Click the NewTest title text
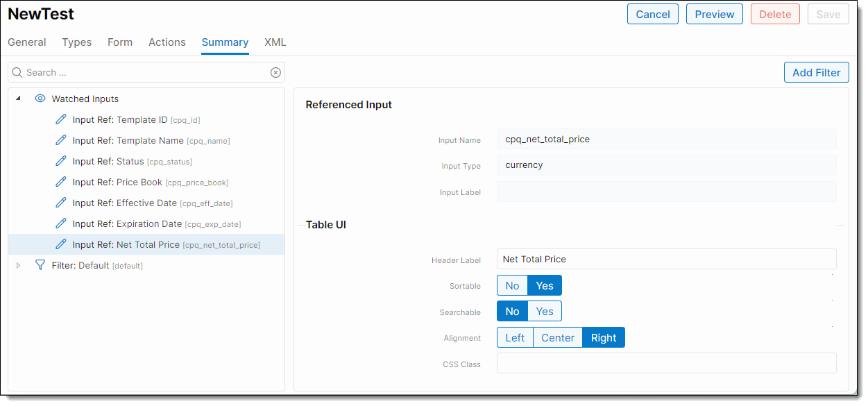Image resolution: width=868 pixels, height=406 pixels. click(x=41, y=14)
